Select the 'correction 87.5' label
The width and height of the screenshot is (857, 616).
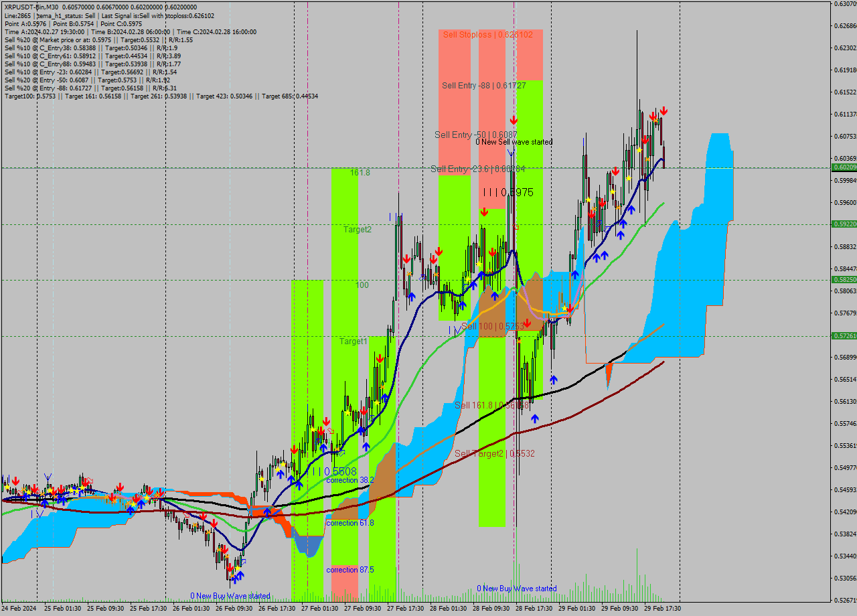pos(350,570)
